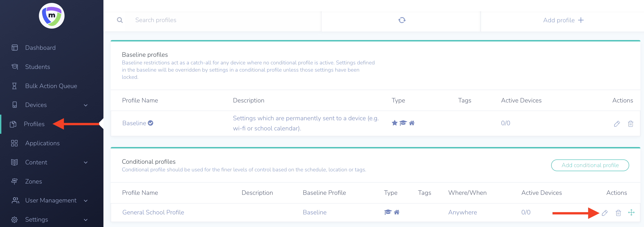This screenshot has width=644, height=227.
Task: Click the star type icon in Baseline row
Action: (394, 123)
